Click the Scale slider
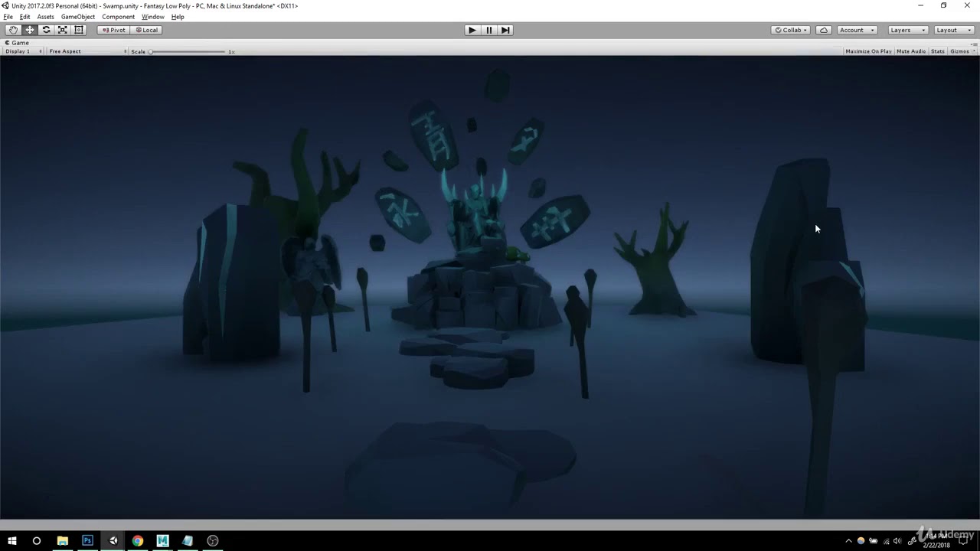This screenshot has height=551, width=980. (x=188, y=51)
